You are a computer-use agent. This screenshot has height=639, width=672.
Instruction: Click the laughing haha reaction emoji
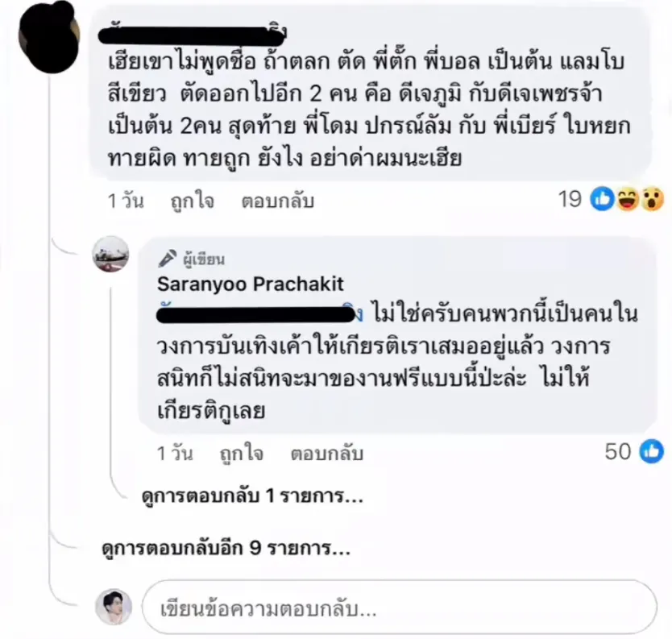point(628,199)
